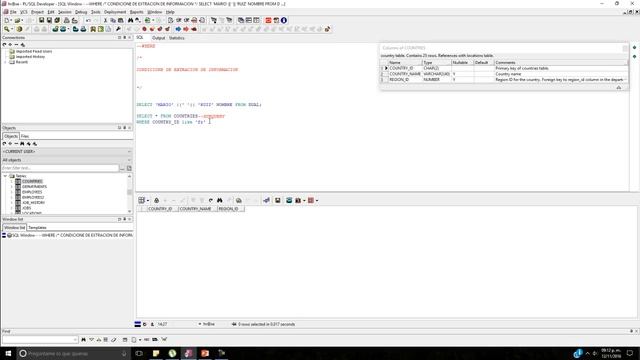The image size is (640, 360).
Task: Open the Open-file toolbar dropdown arrow
Action: (22, 20)
